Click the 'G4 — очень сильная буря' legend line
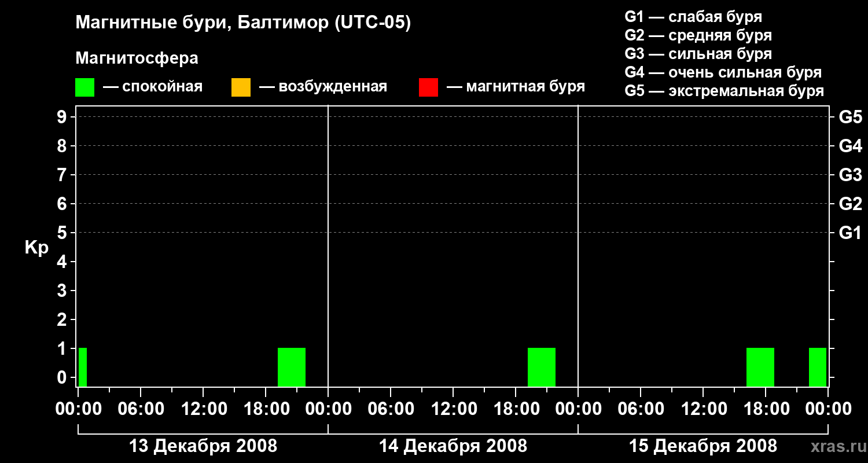868x463 pixels. click(x=723, y=72)
